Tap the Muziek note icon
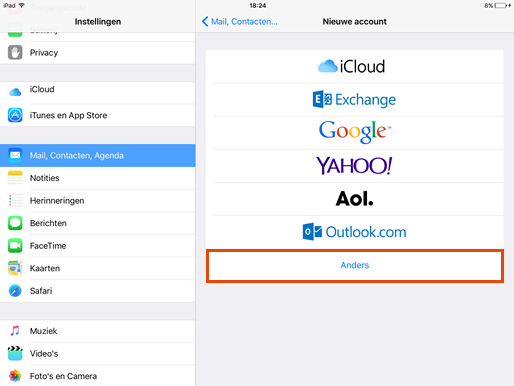The width and height of the screenshot is (514, 386). [x=15, y=331]
